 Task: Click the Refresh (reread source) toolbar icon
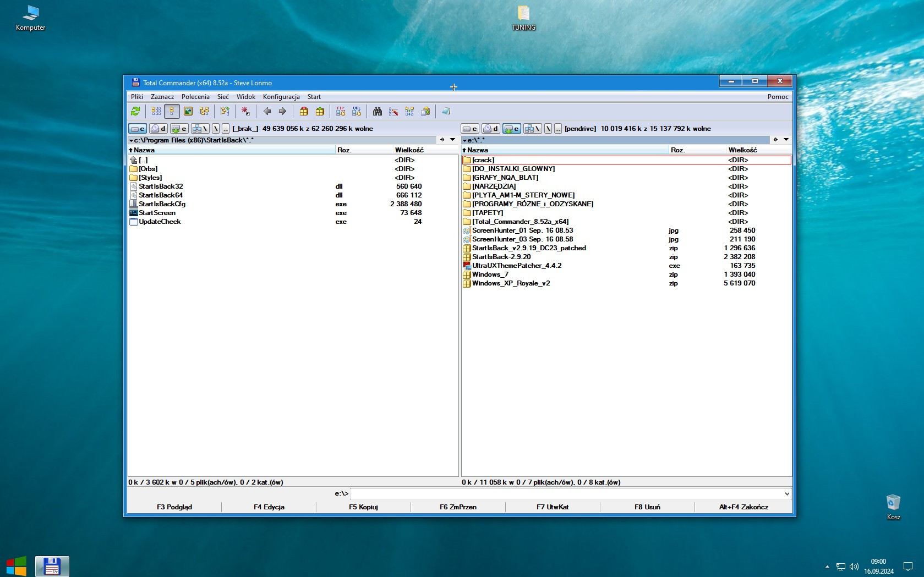click(x=135, y=112)
